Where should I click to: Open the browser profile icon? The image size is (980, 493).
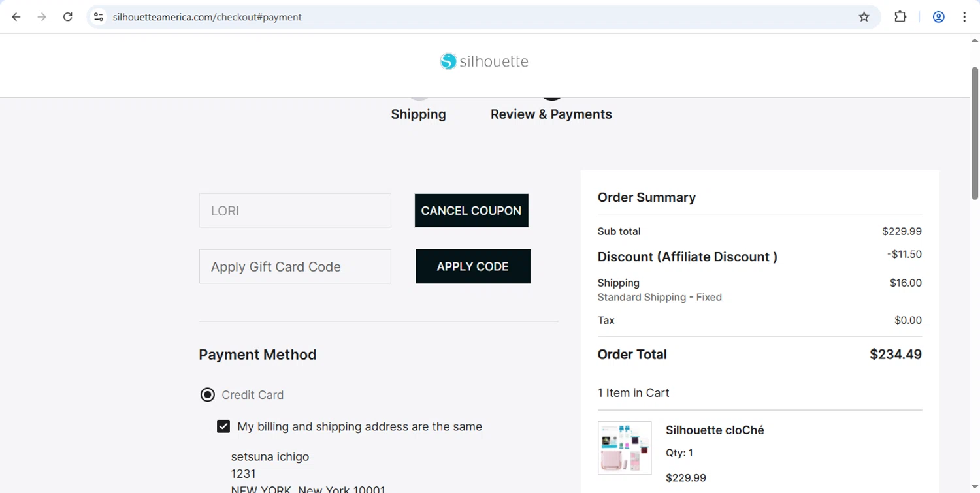click(938, 17)
